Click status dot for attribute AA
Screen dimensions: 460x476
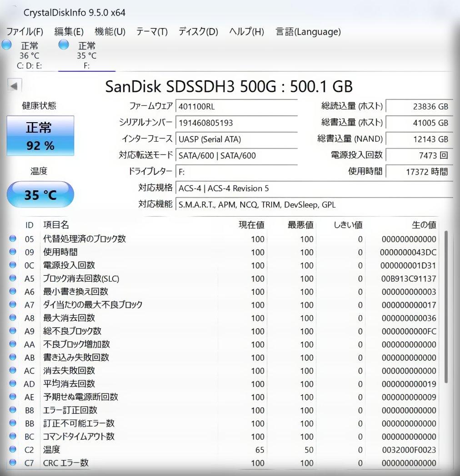(x=13, y=344)
